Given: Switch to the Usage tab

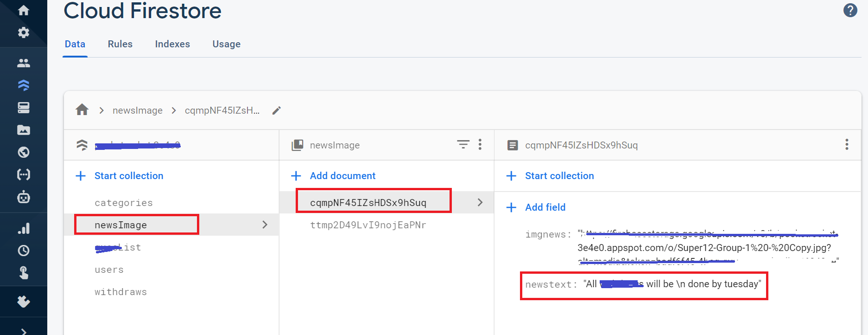Looking at the screenshot, I should pyautogui.click(x=227, y=44).
